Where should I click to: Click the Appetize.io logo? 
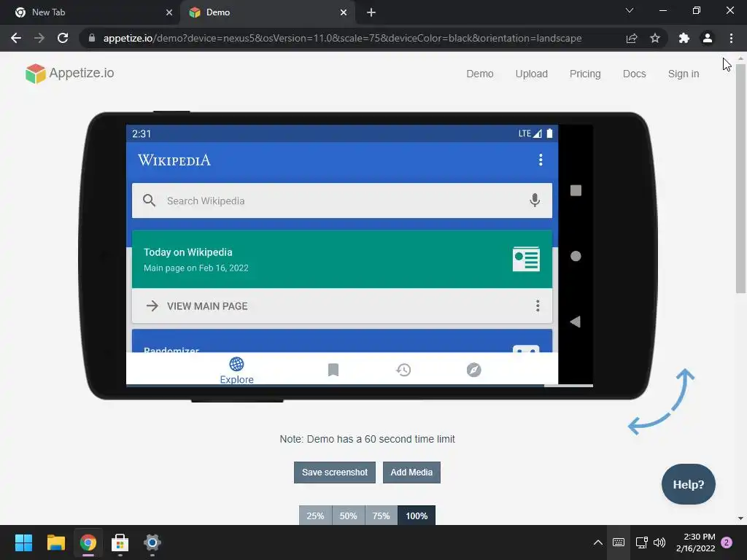coord(70,74)
